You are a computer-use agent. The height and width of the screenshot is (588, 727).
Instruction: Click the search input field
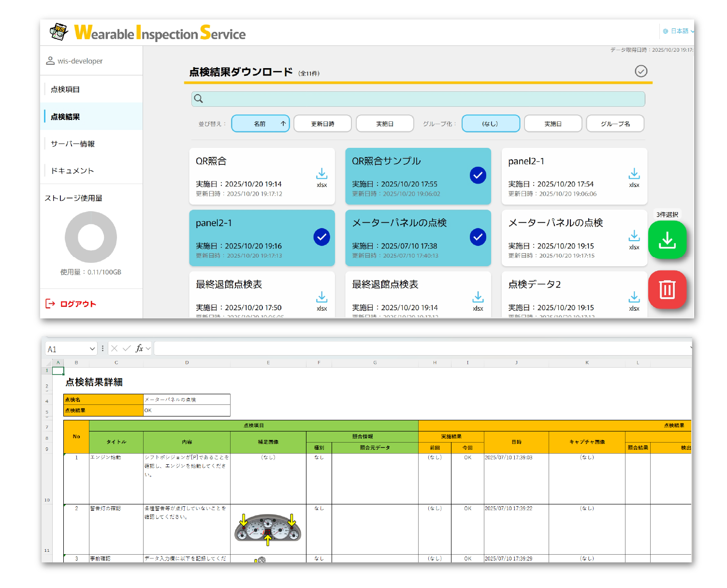418,99
